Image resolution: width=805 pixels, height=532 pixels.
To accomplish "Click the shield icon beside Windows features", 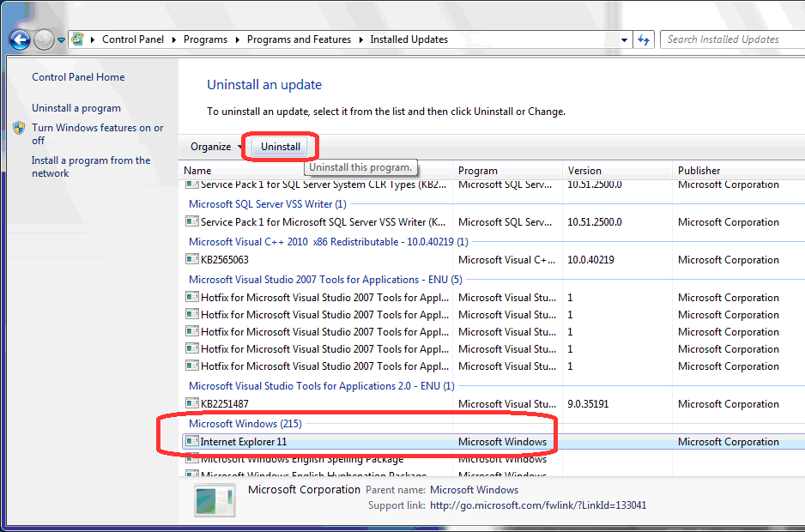I will coord(19,127).
